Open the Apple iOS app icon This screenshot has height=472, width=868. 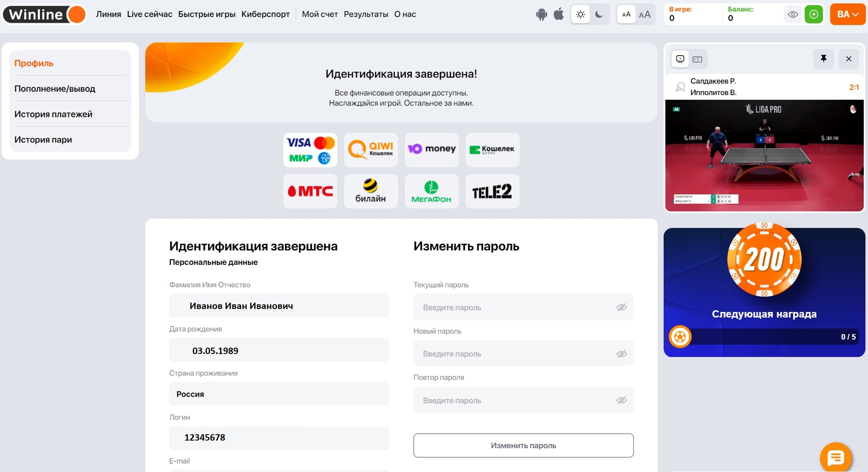pyautogui.click(x=559, y=14)
